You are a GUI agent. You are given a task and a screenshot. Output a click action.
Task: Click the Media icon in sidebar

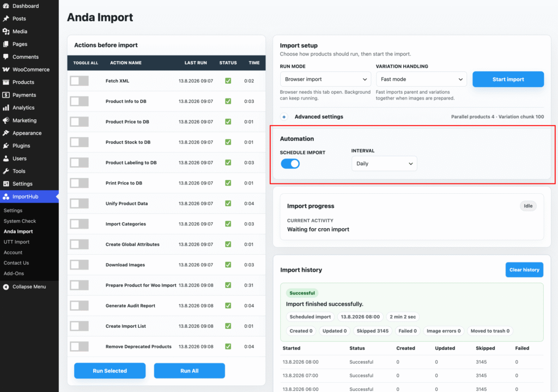pos(6,31)
